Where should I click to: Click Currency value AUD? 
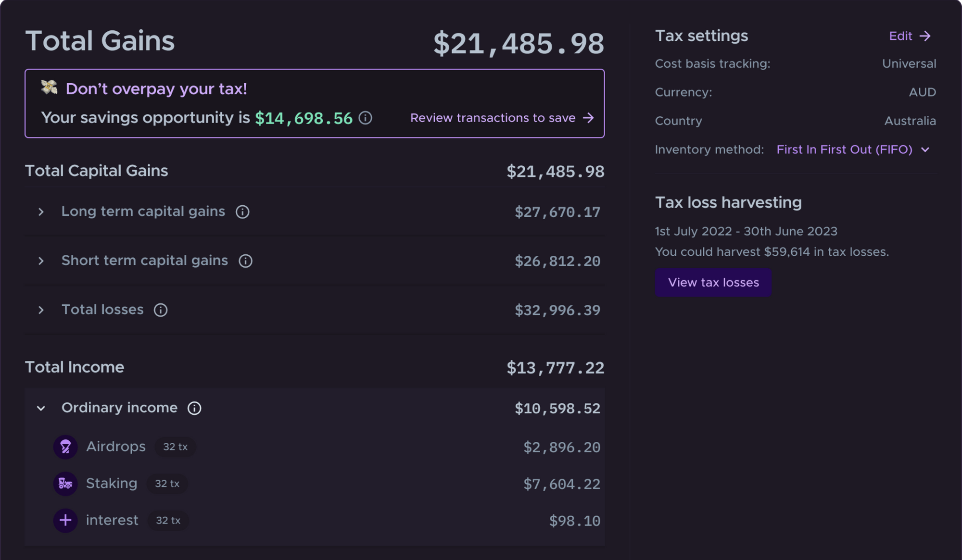click(x=923, y=92)
